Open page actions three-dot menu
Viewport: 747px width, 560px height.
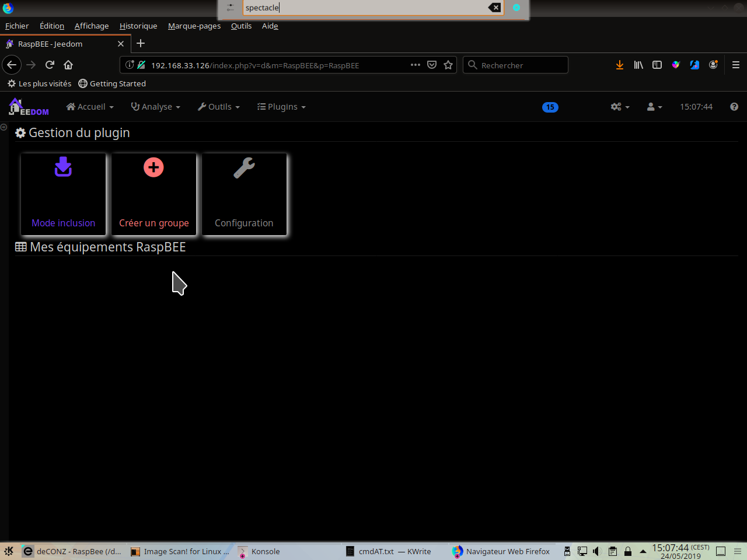click(416, 65)
